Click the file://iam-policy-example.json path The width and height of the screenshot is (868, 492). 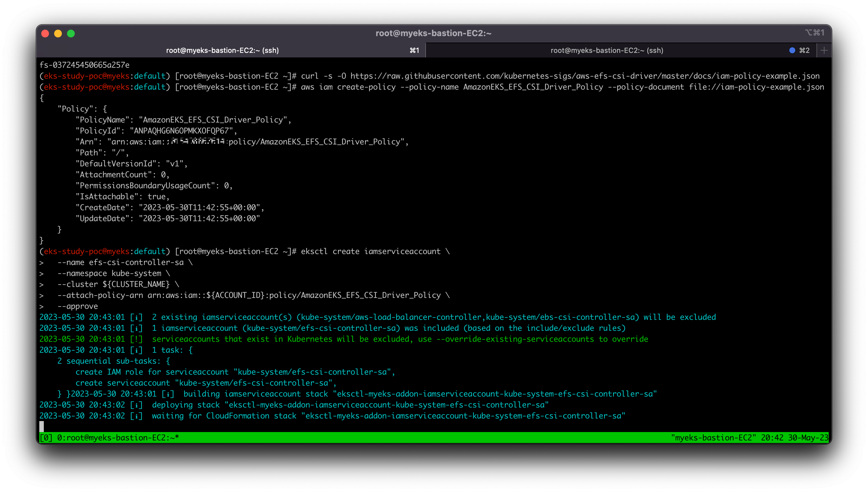[x=756, y=87]
